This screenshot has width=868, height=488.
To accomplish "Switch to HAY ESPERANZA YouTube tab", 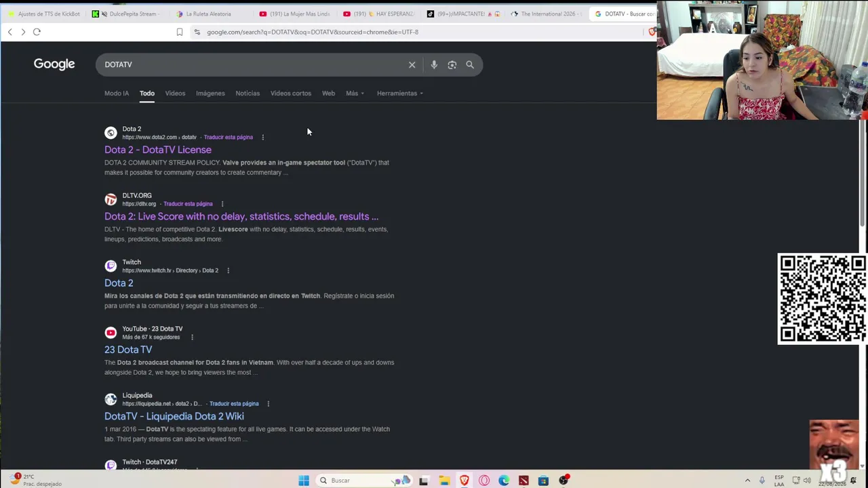I will [379, 14].
